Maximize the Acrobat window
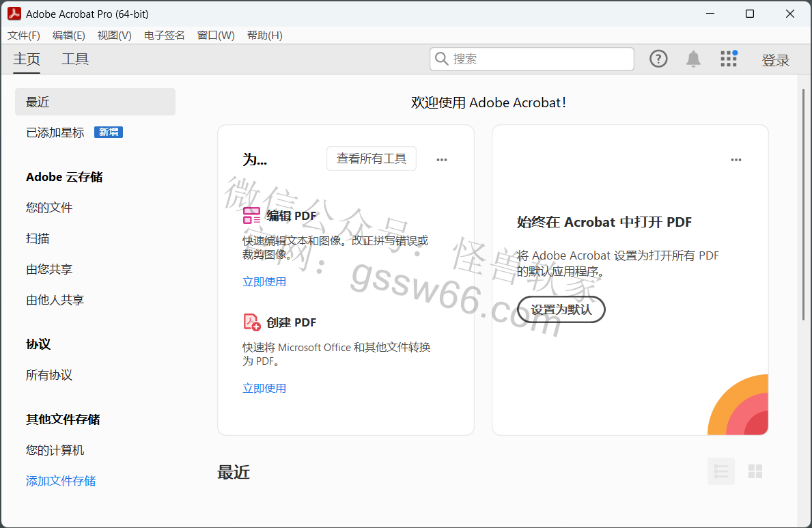Screen dimensions: 812x528 tap(749, 14)
